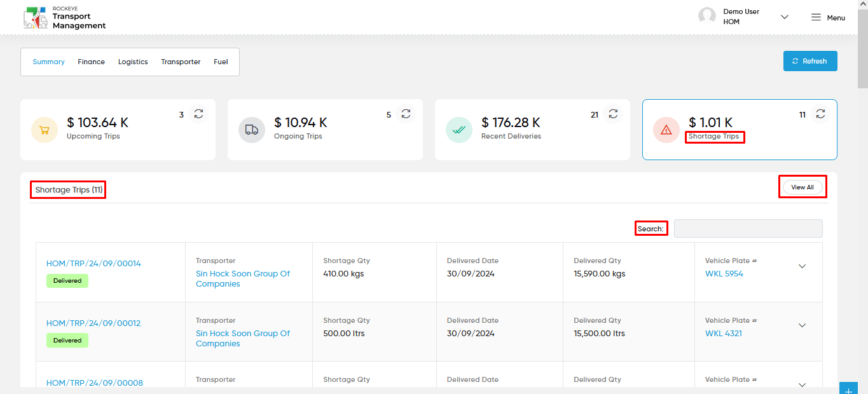
Task: Click Delivered badge under HOM/TRP/24/09/00014
Action: pos(67,281)
